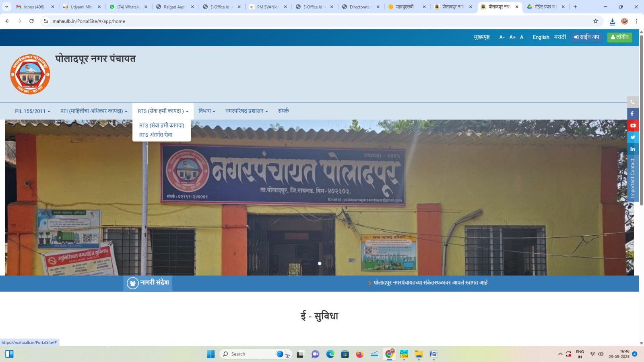Switch the site language to English
The image size is (644, 362).
pyautogui.click(x=541, y=37)
